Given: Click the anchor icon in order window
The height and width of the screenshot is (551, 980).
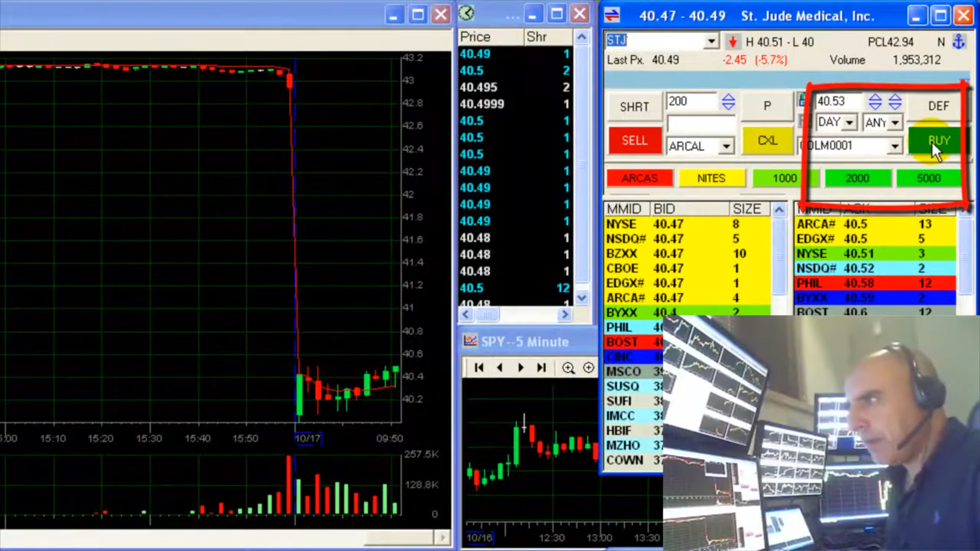Looking at the screenshot, I should click(959, 42).
